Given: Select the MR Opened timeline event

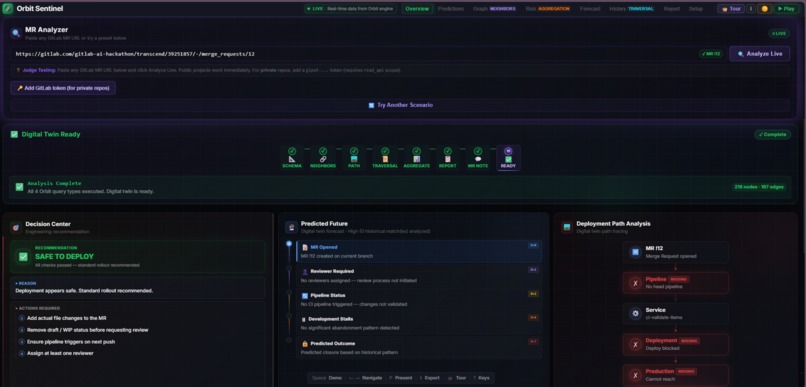Looking at the screenshot, I should tap(418, 251).
